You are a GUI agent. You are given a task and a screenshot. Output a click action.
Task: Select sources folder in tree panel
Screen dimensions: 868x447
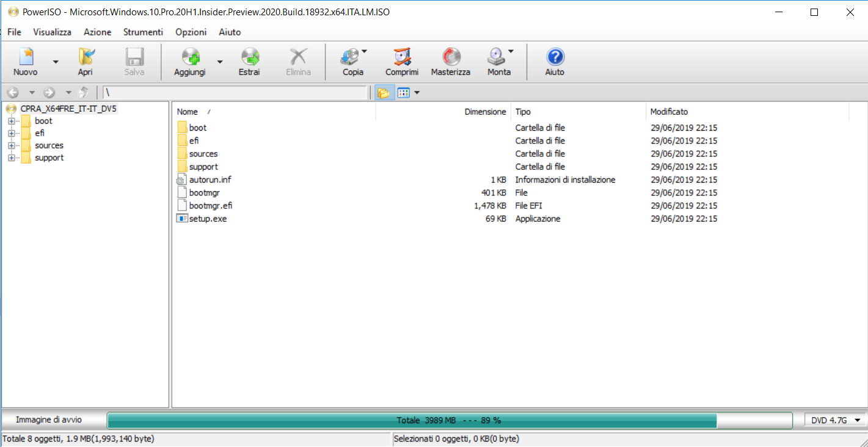tap(49, 145)
